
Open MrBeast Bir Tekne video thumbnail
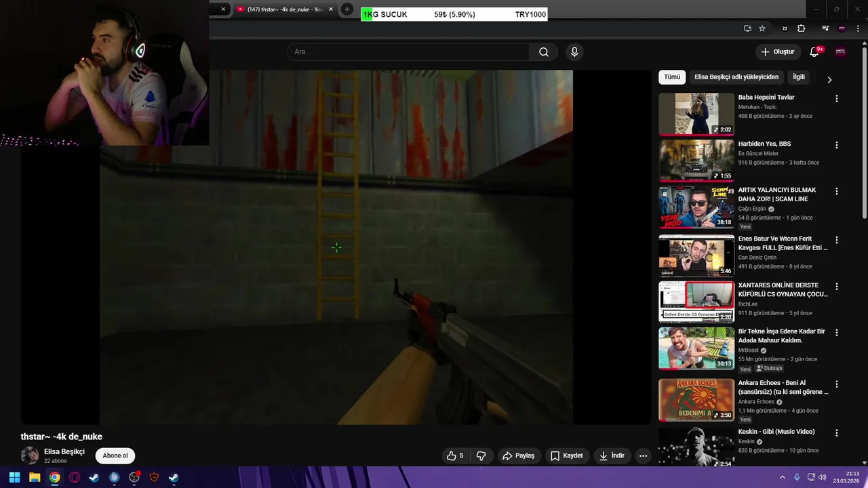coord(696,349)
